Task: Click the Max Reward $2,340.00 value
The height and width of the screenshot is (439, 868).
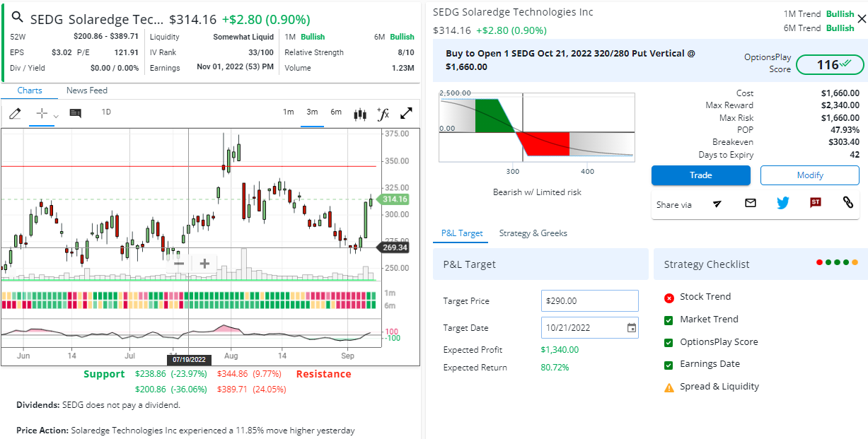Action: (x=840, y=105)
